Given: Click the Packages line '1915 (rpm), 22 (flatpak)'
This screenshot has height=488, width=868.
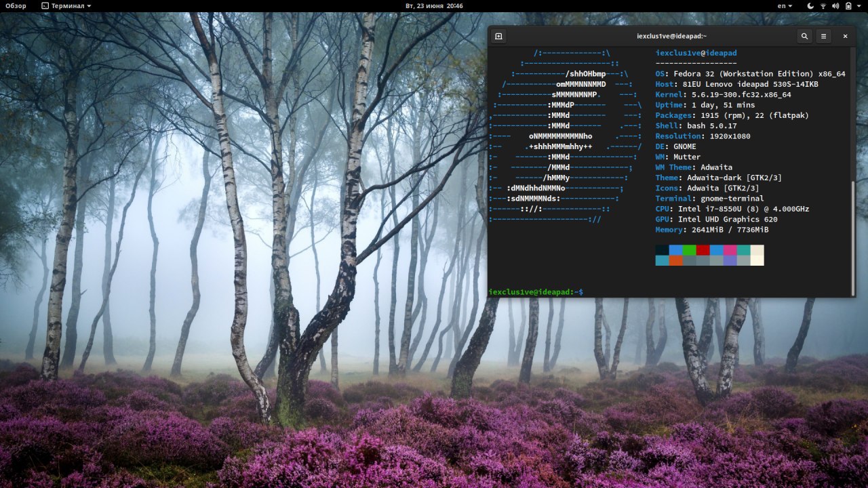Looking at the screenshot, I should click(x=732, y=115).
